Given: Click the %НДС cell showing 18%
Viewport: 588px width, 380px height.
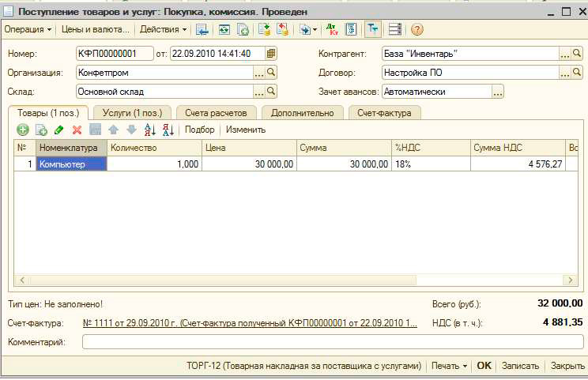Looking at the screenshot, I should 431,164.
